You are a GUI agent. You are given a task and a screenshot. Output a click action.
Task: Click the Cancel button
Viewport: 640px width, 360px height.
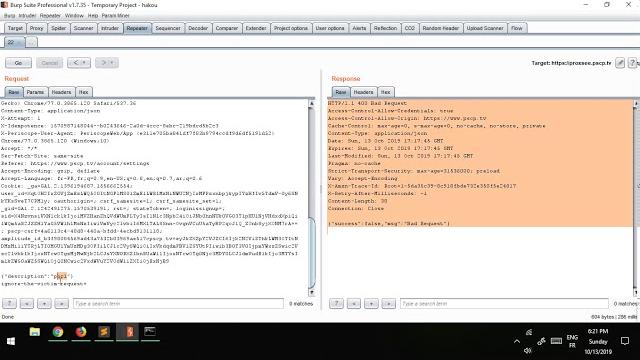49,63
